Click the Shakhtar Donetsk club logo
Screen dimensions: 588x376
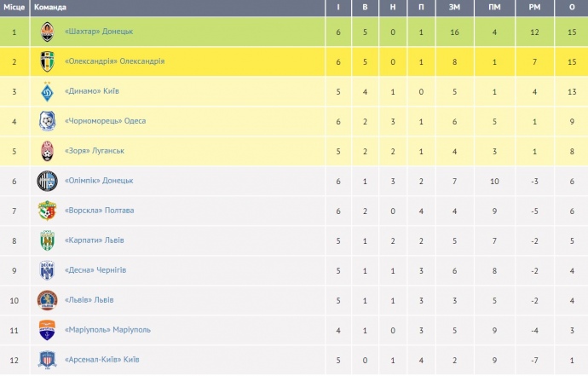click(x=47, y=32)
